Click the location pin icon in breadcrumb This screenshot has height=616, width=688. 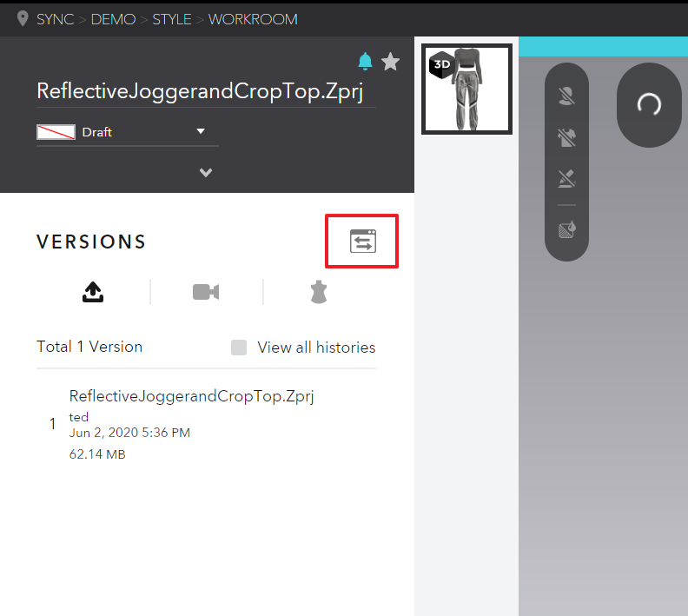[23, 19]
